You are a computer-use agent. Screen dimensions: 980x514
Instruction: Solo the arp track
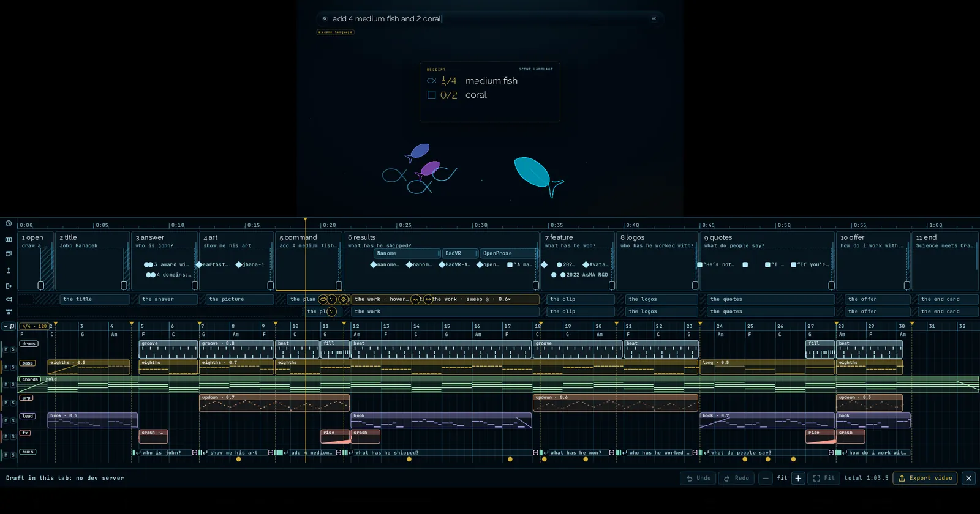tap(13, 403)
